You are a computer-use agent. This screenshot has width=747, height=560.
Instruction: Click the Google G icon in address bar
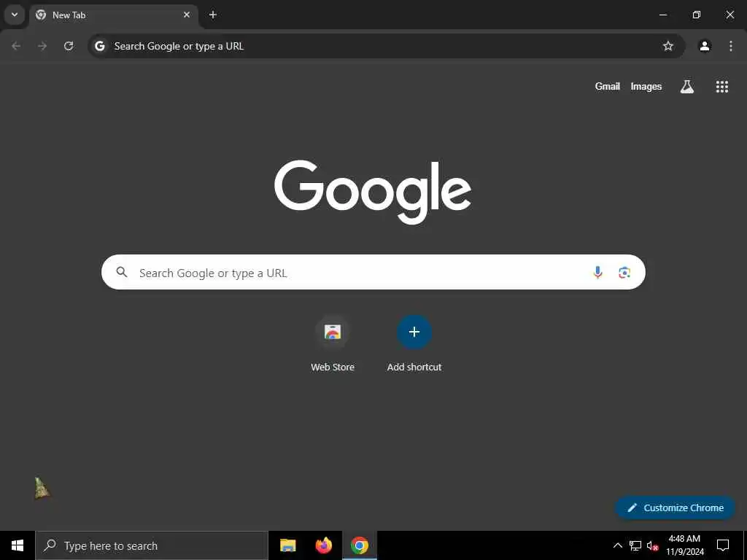pos(99,46)
